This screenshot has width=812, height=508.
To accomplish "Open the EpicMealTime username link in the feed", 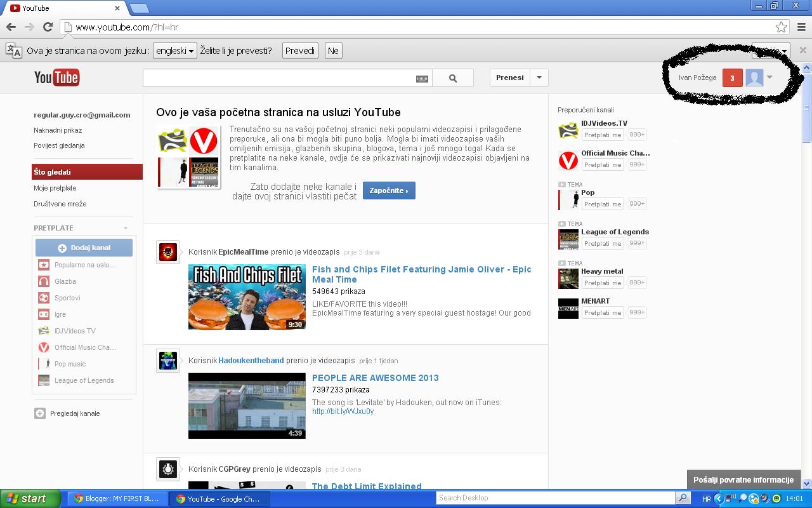I will point(244,252).
